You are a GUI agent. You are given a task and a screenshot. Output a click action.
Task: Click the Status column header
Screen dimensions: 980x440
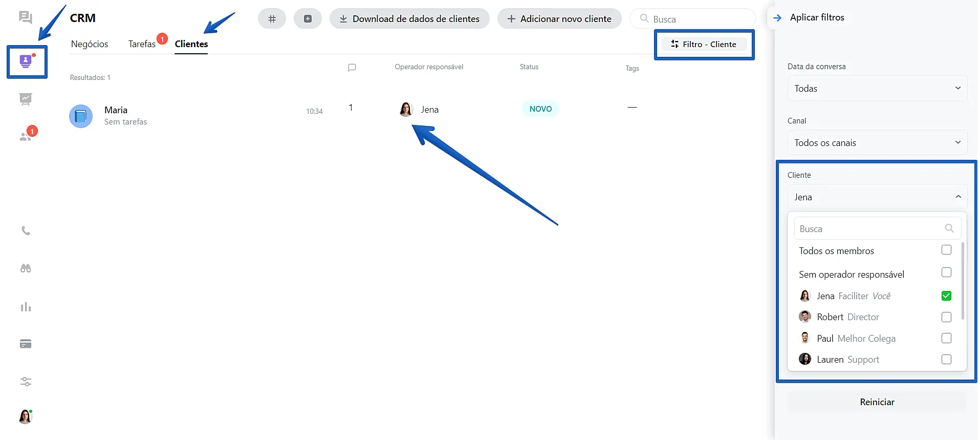click(529, 67)
